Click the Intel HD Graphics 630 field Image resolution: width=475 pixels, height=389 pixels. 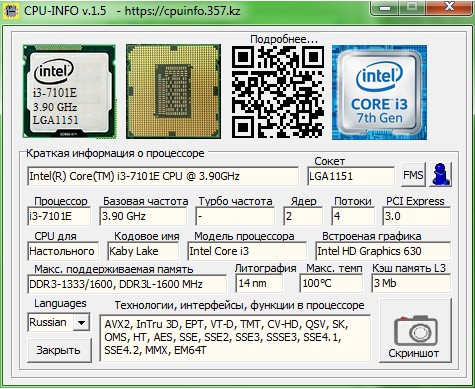(x=383, y=251)
